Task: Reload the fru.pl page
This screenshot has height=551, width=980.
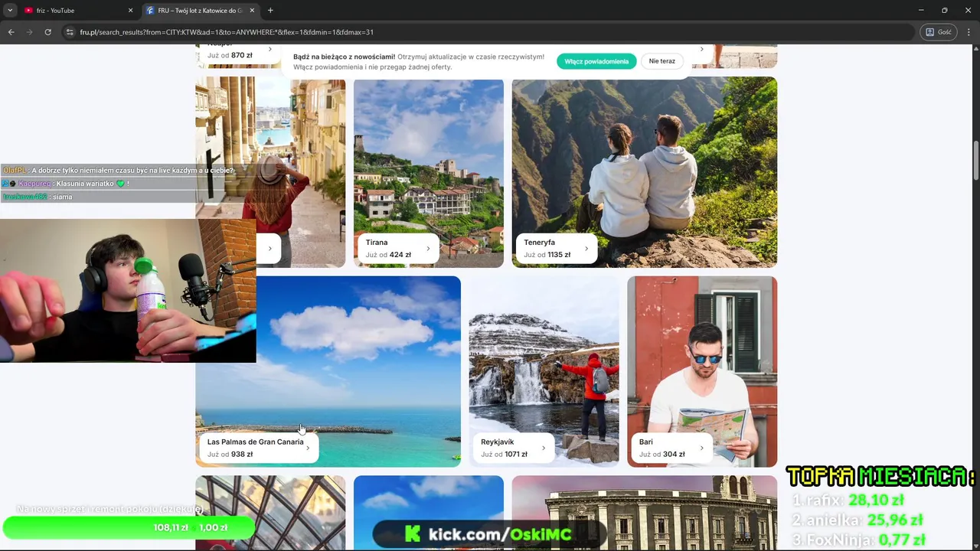Action: (x=47, y=32)
